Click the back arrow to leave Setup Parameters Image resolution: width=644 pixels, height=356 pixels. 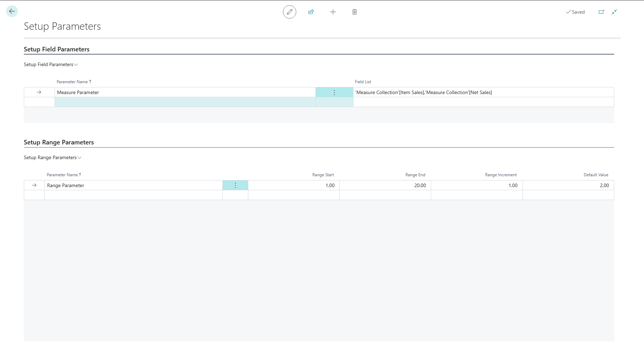[12, 11]
